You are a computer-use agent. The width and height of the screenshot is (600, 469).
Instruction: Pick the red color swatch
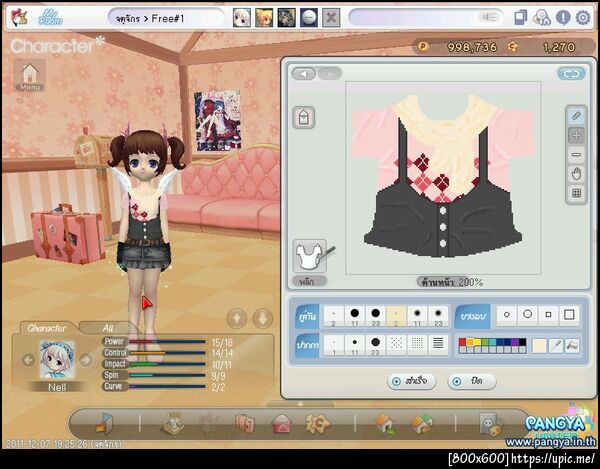[x=462, y=342]
